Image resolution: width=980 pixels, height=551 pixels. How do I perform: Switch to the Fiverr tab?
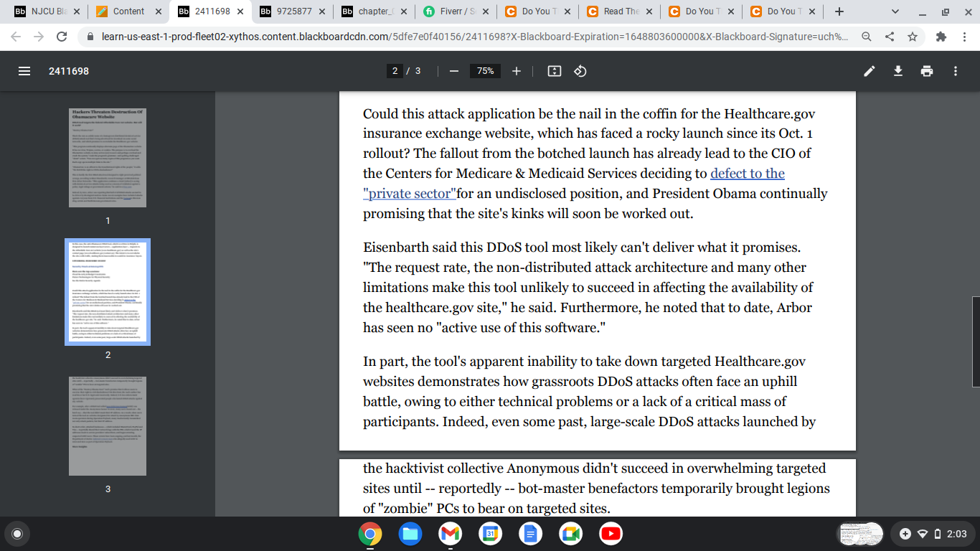(456, 11)
